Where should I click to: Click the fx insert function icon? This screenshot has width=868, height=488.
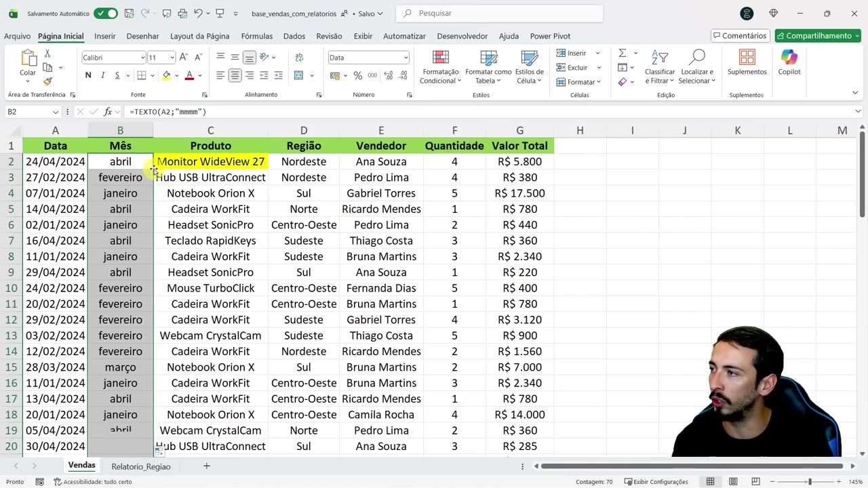pos(108,112)
